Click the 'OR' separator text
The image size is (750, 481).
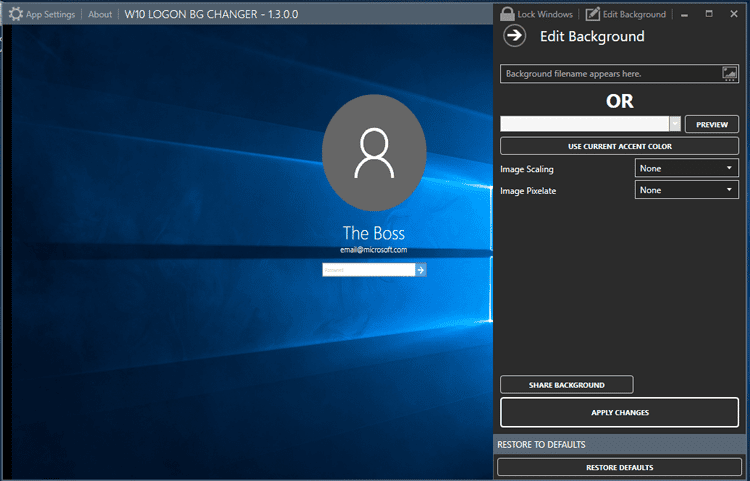[619, 101]
